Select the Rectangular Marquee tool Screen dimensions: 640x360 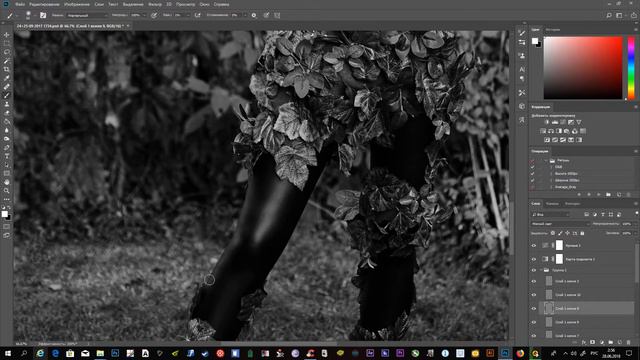[x=7, y=44]
